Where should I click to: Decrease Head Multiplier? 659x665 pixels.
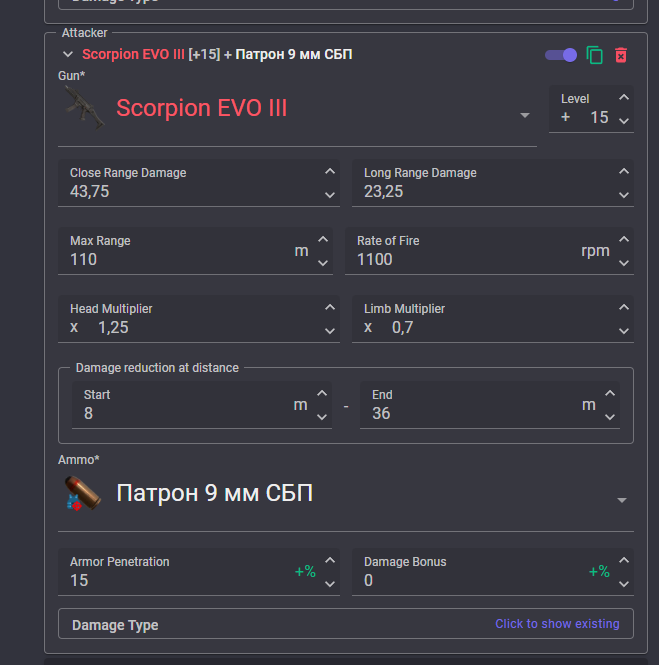click(330, 331)
